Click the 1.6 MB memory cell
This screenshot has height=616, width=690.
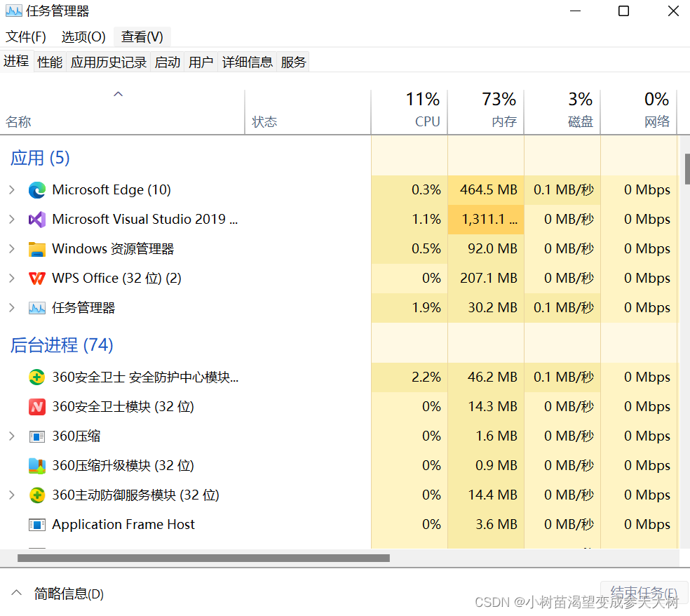[486, 436]
